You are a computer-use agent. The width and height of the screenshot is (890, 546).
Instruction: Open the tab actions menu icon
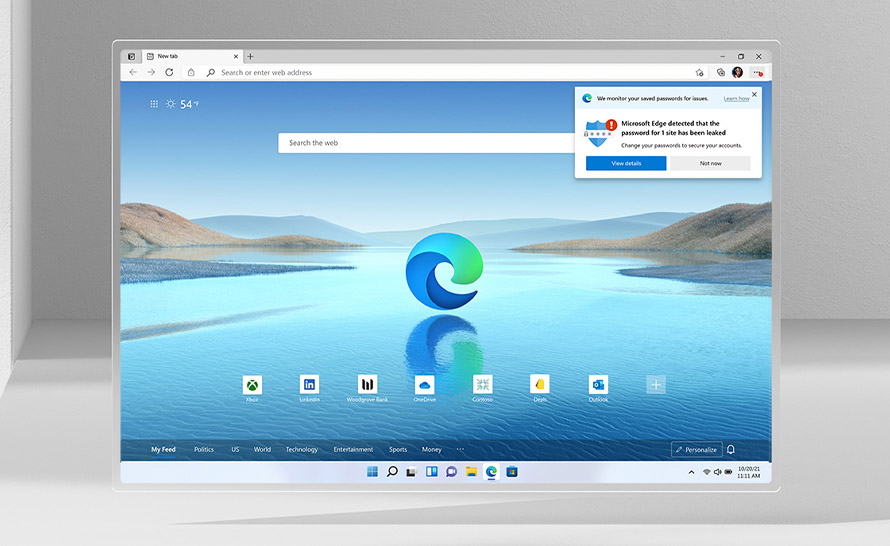coord(131,56)
